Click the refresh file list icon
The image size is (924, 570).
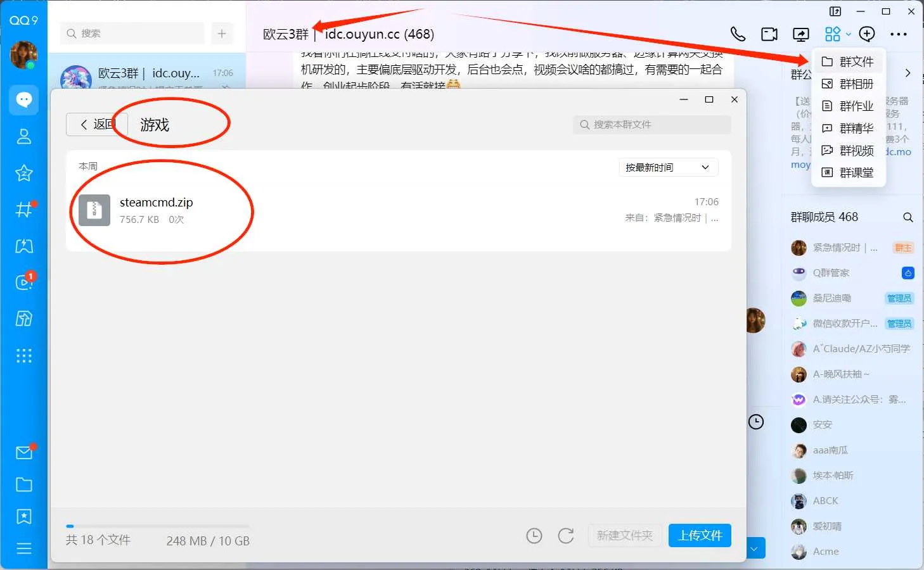tap(566, 536)
